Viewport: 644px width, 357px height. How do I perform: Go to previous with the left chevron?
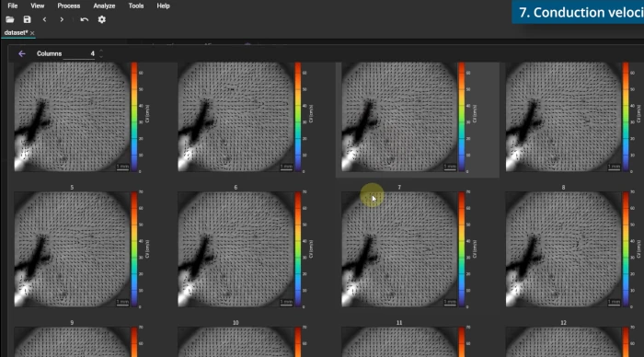tap(44, 19)
